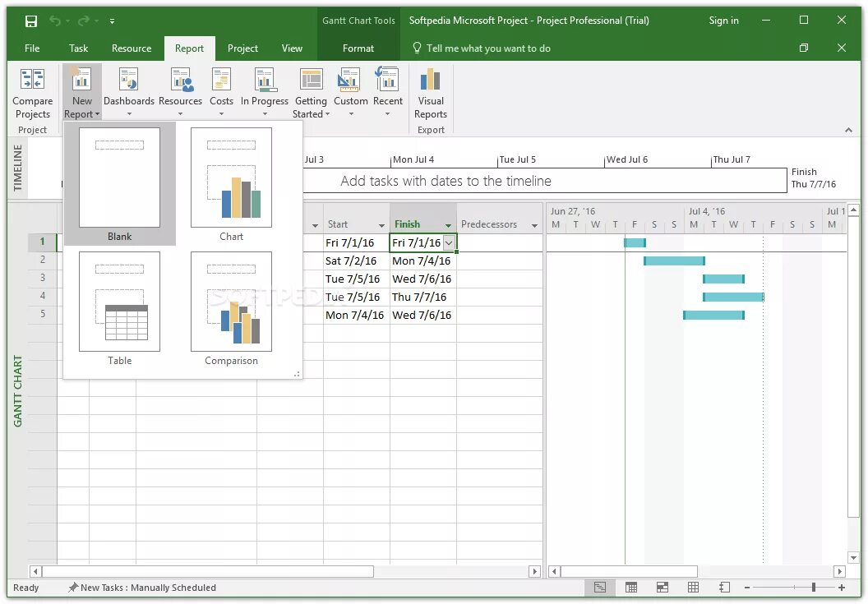Select row header 5
This screenshot has height=604, width=868.
pyautogui.click(x=43, y=314)
